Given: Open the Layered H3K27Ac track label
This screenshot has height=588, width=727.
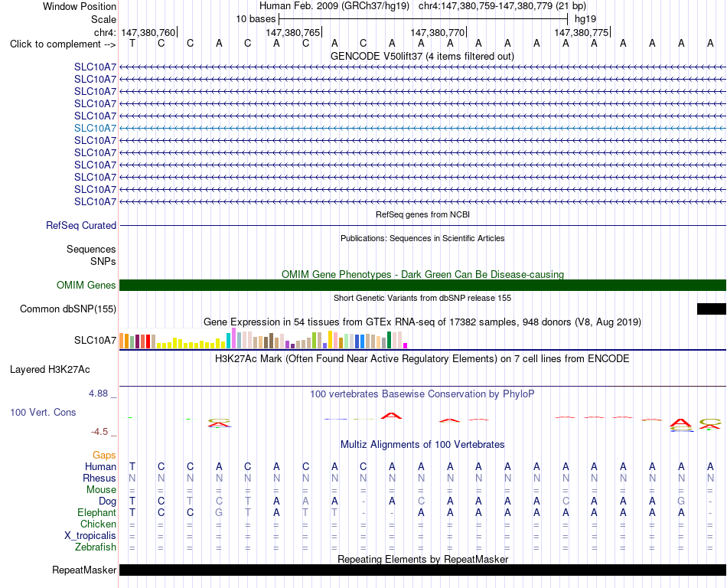Looking at the screenshot, I should pos(50,370).
